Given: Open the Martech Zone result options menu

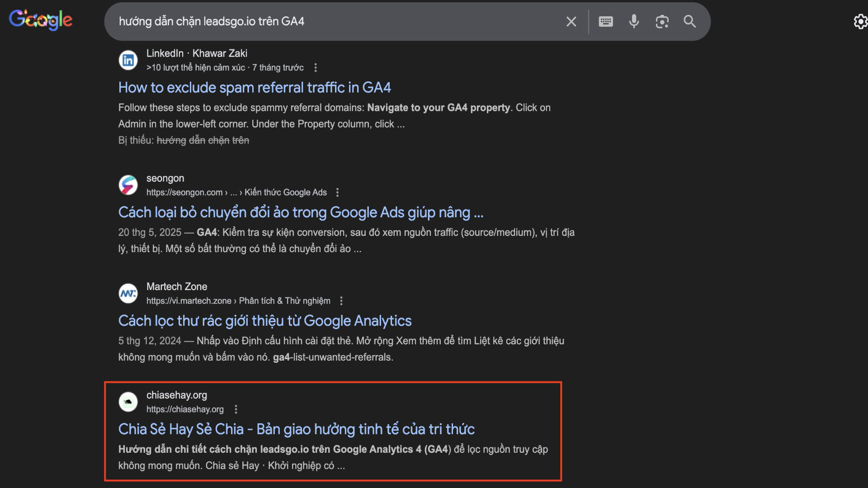Looking at the screenshot, I should pos(341,300).
